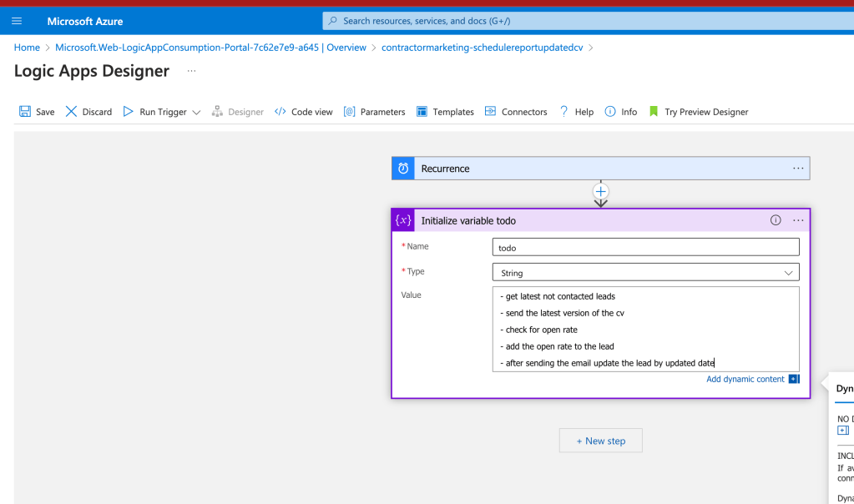The height and width of the screenshot is (504, 854).
Task: Click the Run Trigger play icon
Action: coord(128,112)
